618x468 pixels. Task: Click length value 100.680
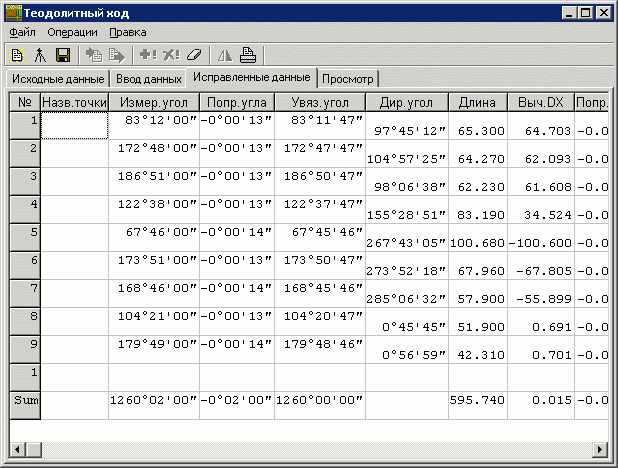point(477,243)
